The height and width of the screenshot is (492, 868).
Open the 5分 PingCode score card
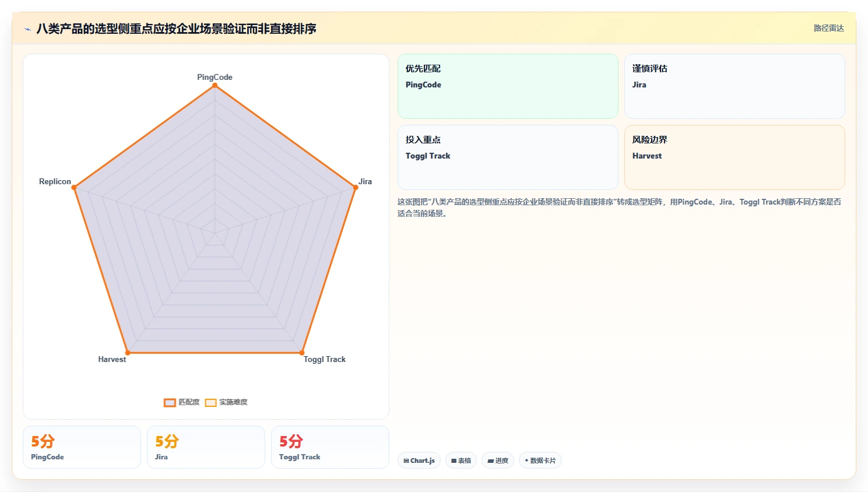click(x=82, y=447)
